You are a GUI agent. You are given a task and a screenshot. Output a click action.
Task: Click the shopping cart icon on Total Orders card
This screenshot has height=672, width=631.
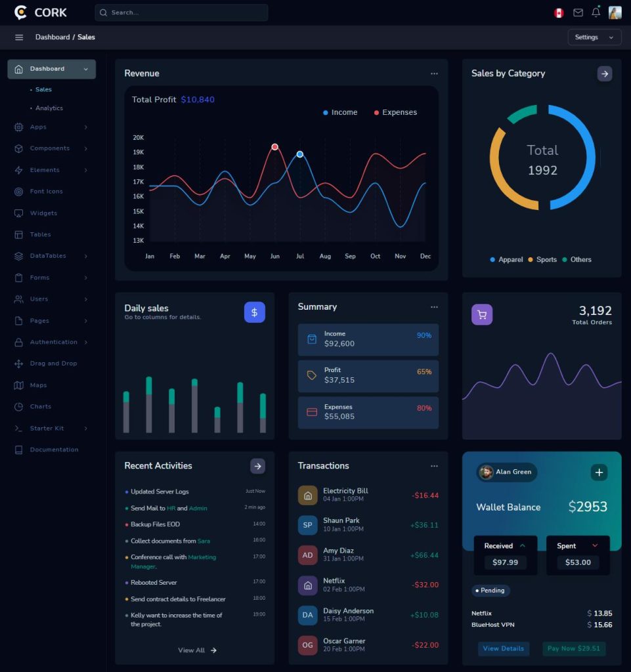coord(482,314)
